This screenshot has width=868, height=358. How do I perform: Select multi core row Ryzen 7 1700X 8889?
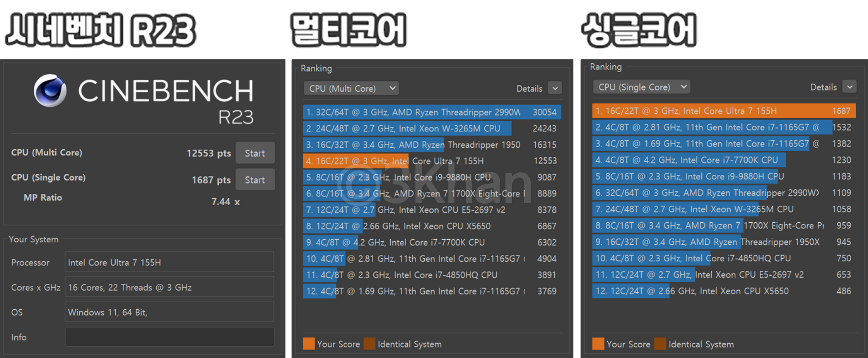[432, 193]
